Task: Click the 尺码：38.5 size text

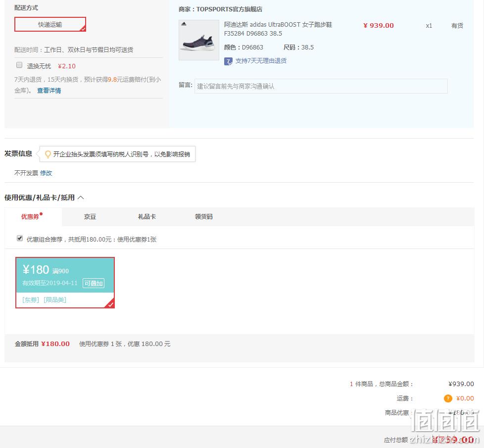Action: click(x=298, y=47)
